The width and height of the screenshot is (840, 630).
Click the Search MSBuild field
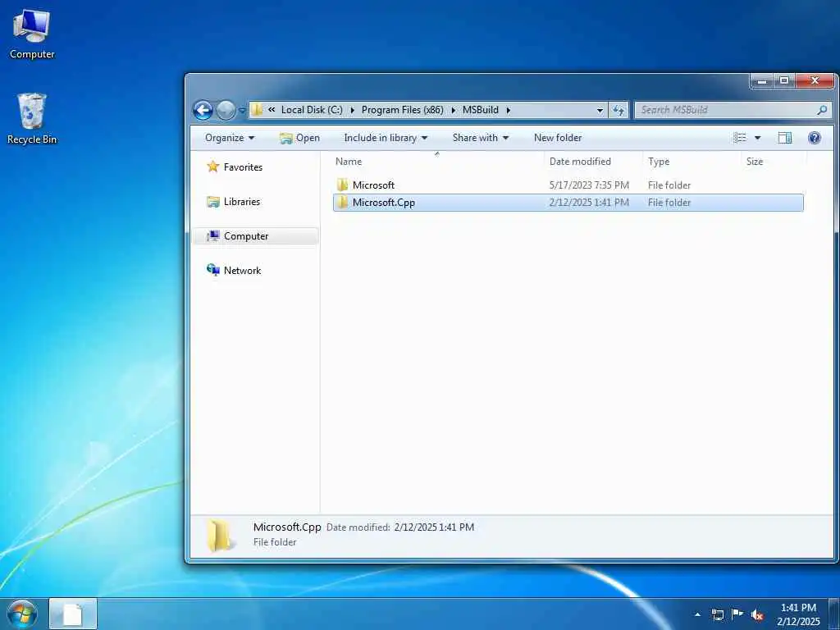(733, 110)
